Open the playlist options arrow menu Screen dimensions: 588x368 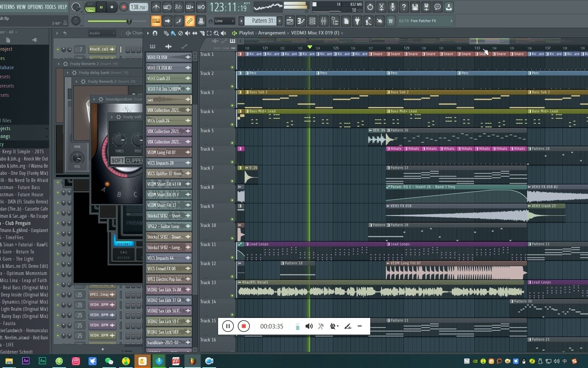148,33
